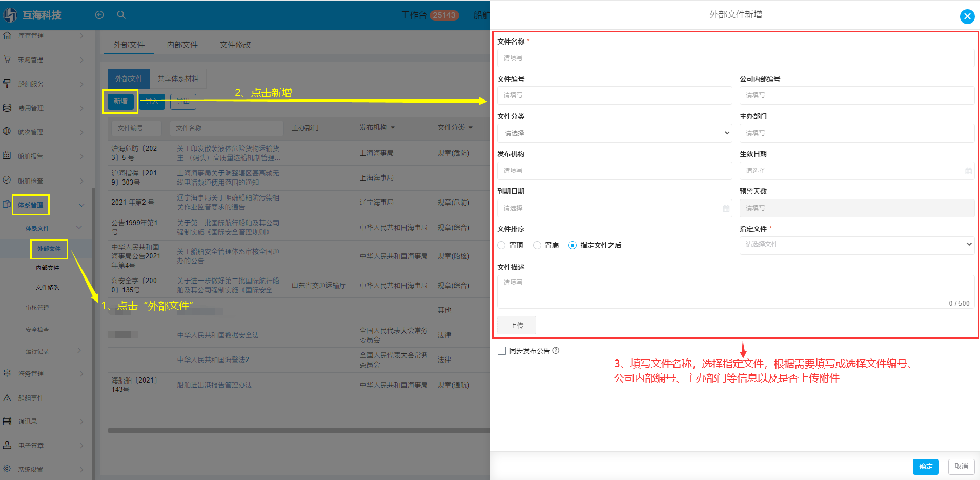This screenshot has height=480, width=980.
Task: Focus the 文件名称 input field
Action: [x=736, y=58]
